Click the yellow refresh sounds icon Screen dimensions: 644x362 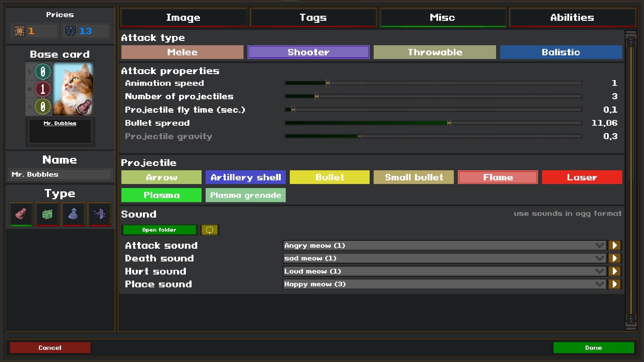click(x=210, y=230)
